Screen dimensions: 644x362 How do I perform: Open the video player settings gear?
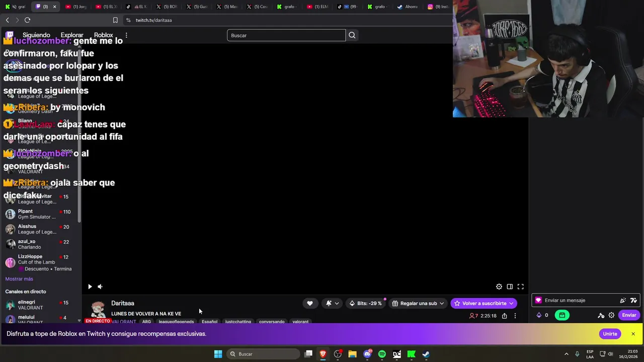[x=499, y=287]
